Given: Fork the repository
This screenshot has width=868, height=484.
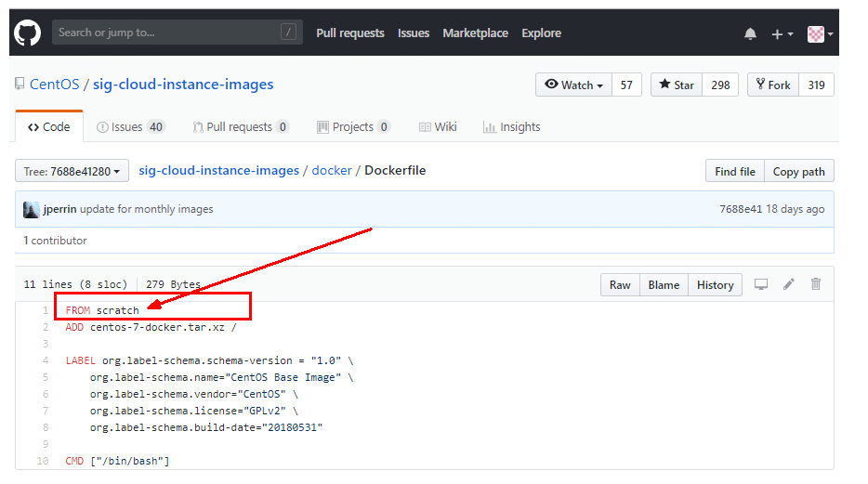Looking at the screenshot, I should point(773,85).
